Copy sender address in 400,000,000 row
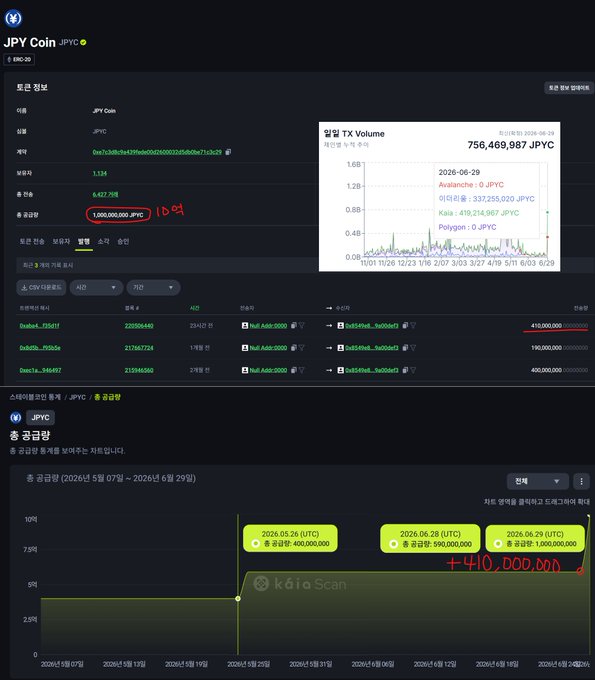 point(294,370)
